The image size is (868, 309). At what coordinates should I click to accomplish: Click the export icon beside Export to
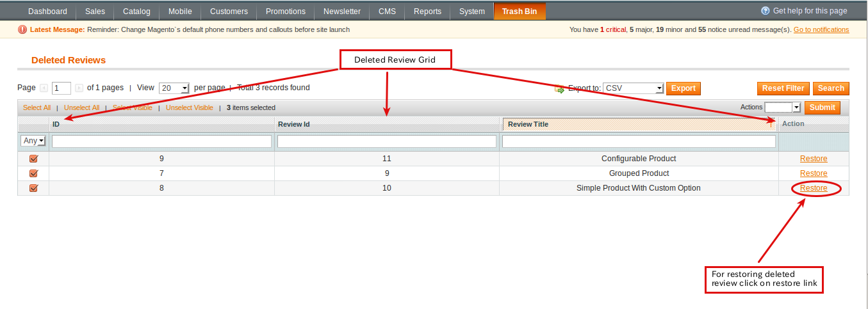(x=559, y=89)
